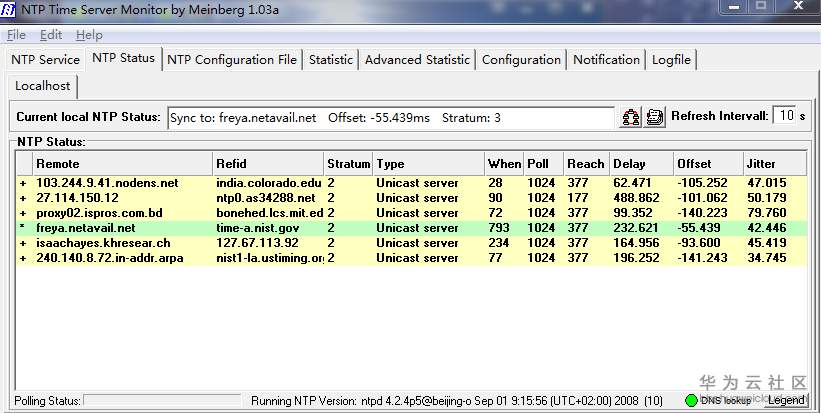Go to the Configuration tab
Image resolution: width=821 pixels, height=413 pixels.
pos(522,60)
